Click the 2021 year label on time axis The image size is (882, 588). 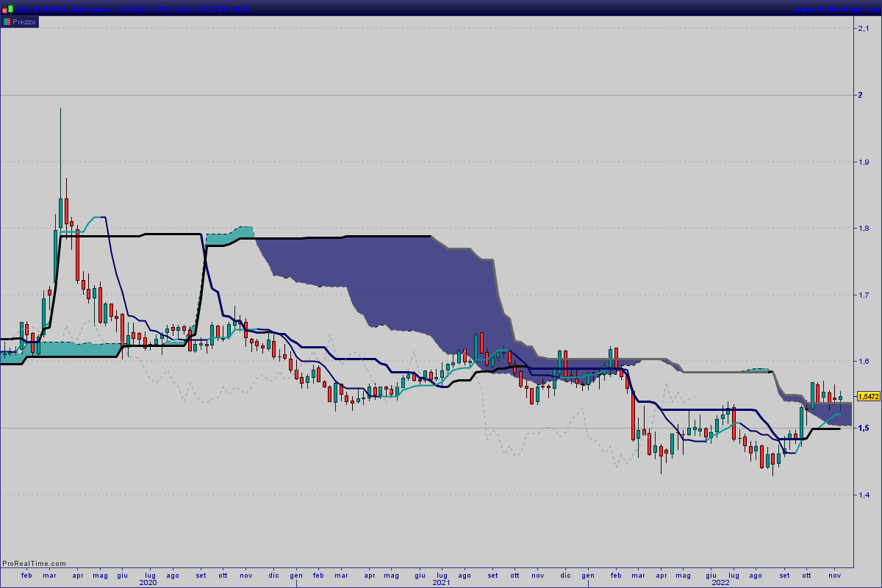tap(441, 583)
